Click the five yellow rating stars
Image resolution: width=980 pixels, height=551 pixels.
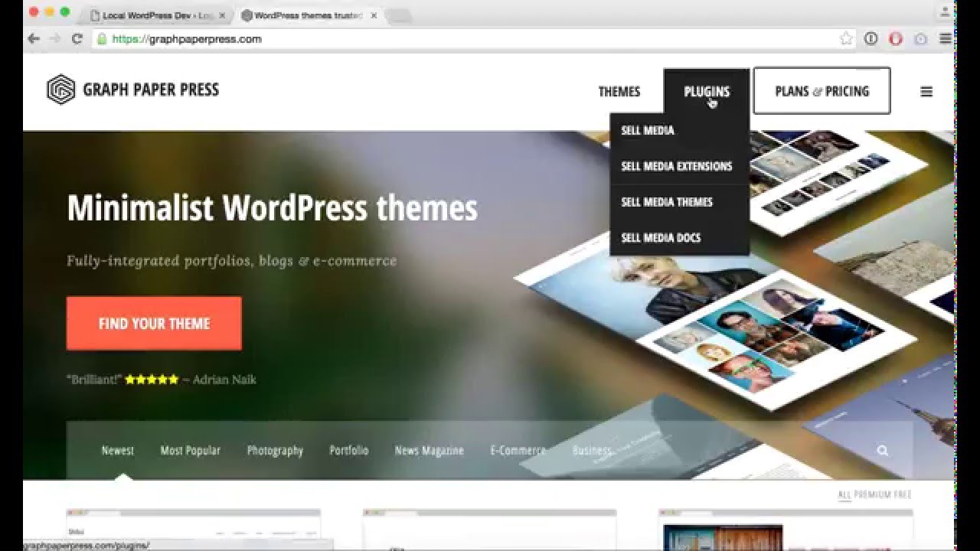pyautogui.click(x=152, y=380)
